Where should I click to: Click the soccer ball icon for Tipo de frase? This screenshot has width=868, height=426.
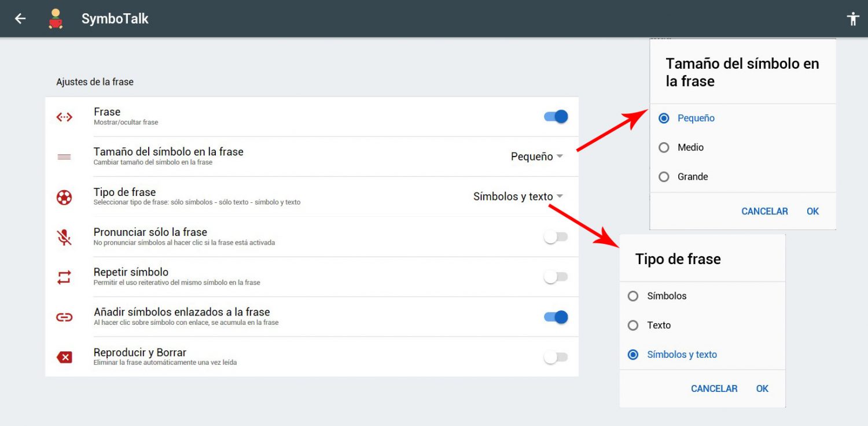[64, 197]
